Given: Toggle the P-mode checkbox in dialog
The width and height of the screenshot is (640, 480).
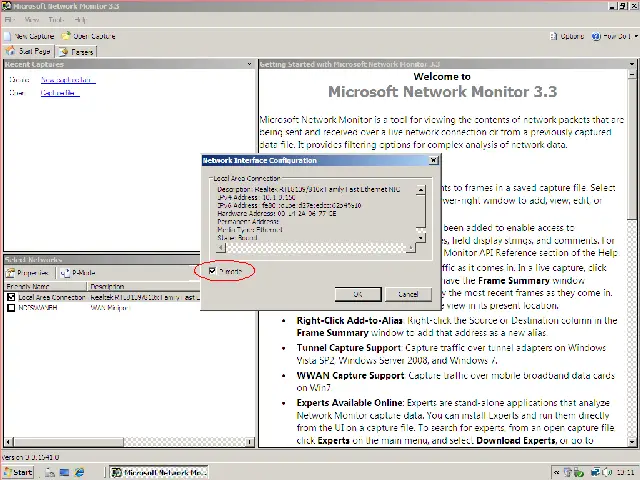Looking at the screenshot, I should tap(212, 271).
